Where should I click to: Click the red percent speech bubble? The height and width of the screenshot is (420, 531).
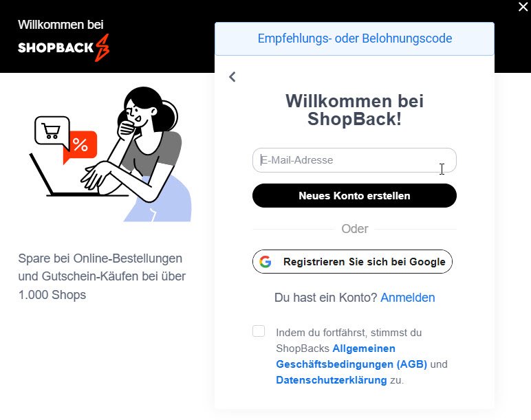click(80, 146)
